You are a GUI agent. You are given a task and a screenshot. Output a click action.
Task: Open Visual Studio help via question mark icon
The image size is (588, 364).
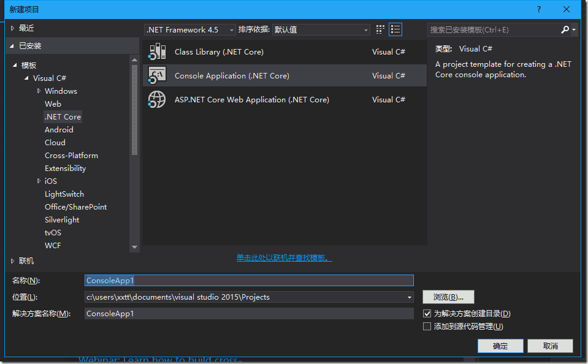point(538,9)
